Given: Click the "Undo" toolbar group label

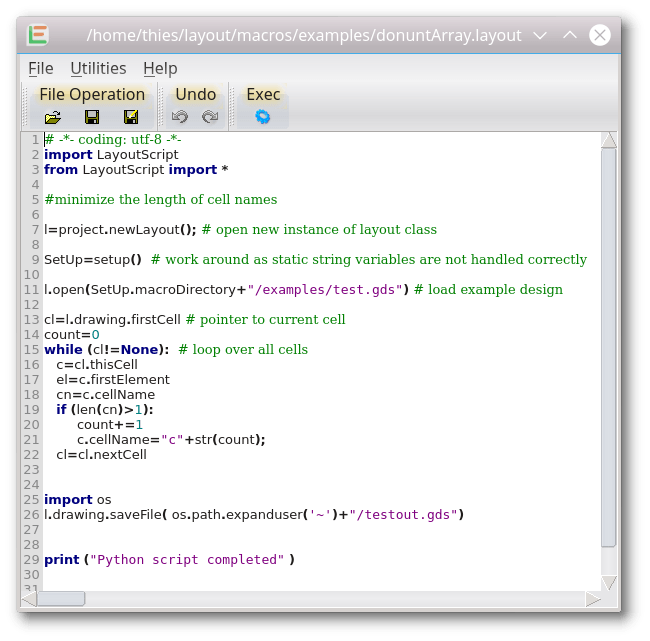Looking at the screenshot, I should click(x=196, y=95).
